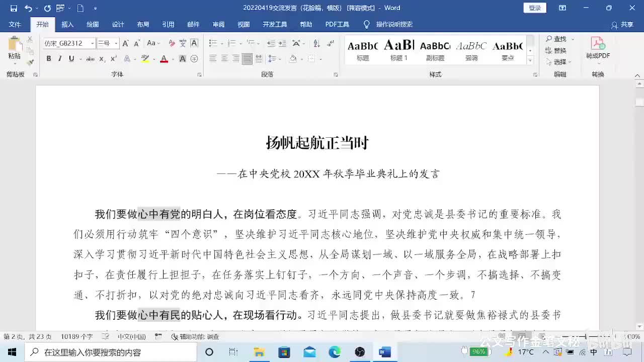Image resolution: width=644 pixels, height=362 pixels.
Task: Apply strikethrough formatting
Action: (90, 59)
